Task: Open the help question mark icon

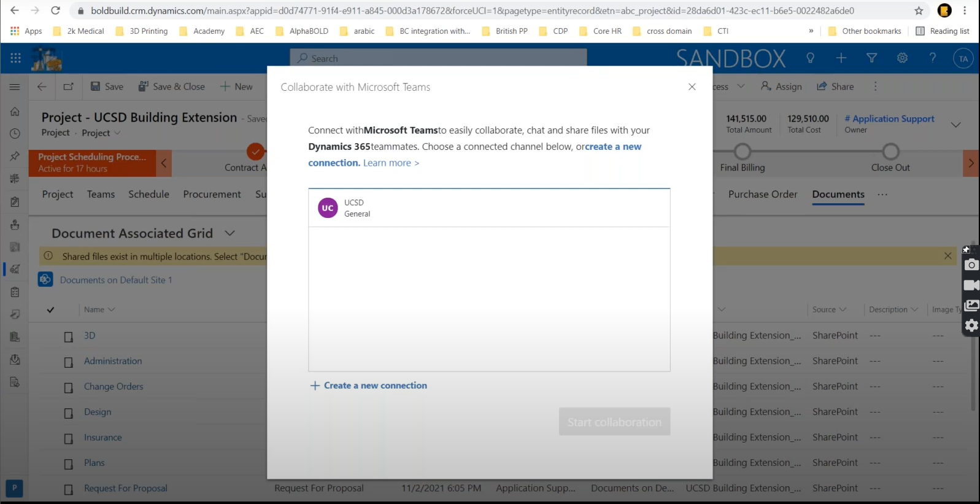Action: (x=932, y=58)
